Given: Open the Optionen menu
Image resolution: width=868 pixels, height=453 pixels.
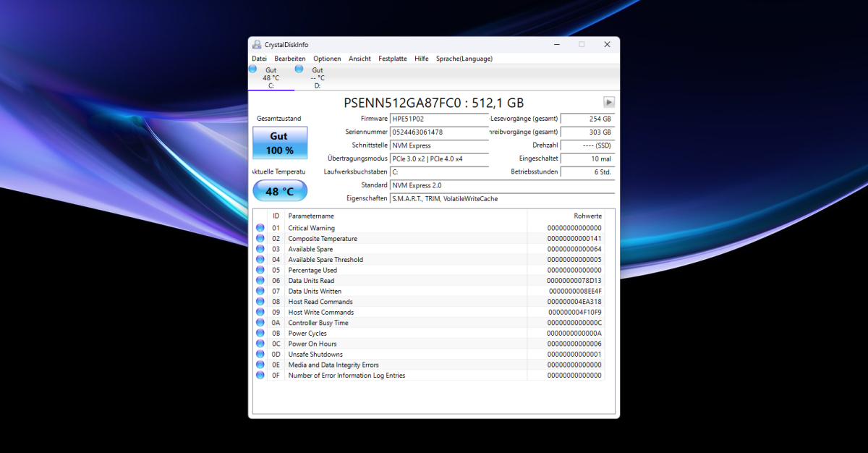Looking at the screenshot, I should [327, 59].
